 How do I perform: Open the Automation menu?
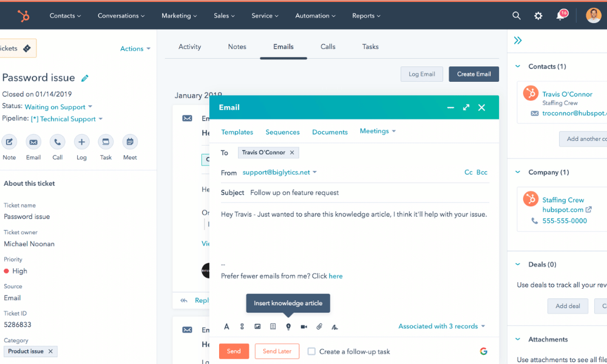pyautogui.click(x=315, y=16)
